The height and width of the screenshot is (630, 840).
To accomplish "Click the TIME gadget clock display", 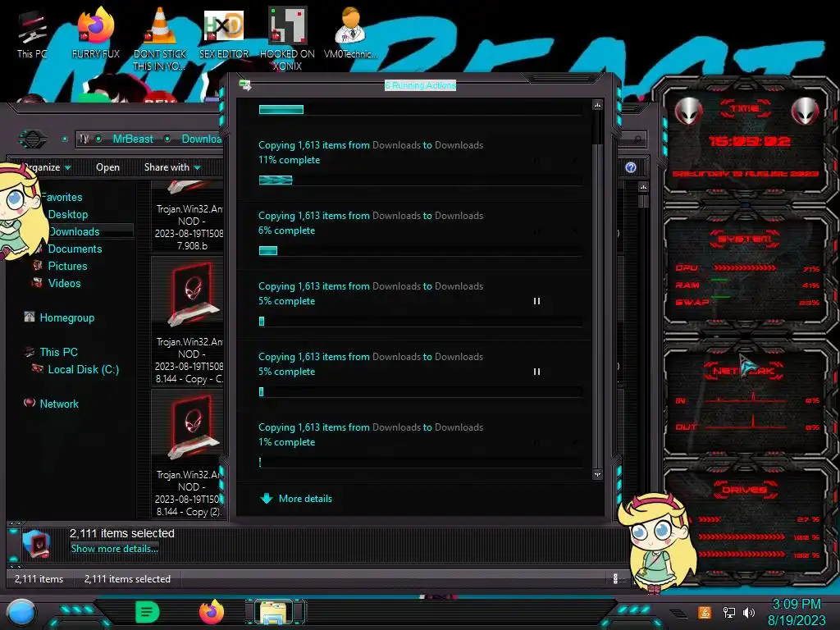I will pos(748,141).
